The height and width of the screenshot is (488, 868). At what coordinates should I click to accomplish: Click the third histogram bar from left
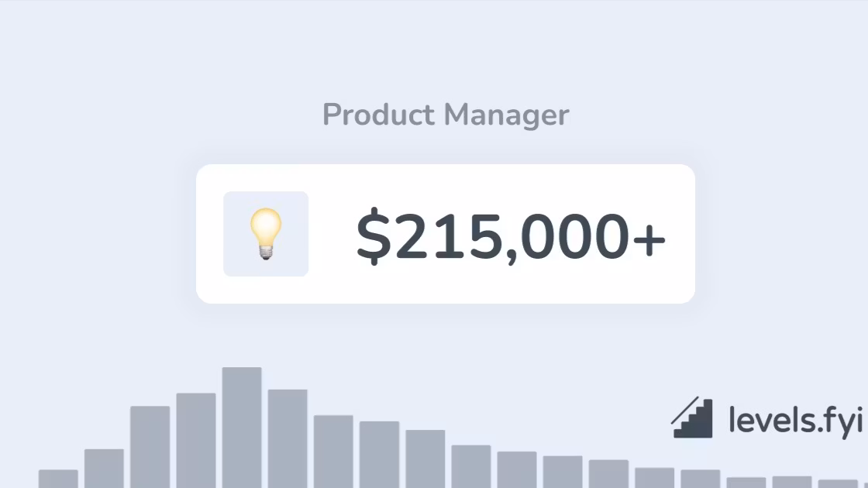click(150, 447)
